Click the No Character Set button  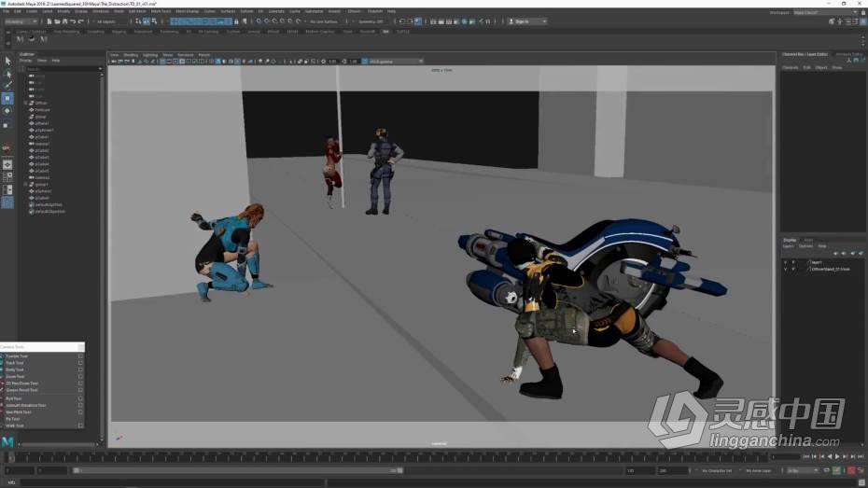click(716, 470)
